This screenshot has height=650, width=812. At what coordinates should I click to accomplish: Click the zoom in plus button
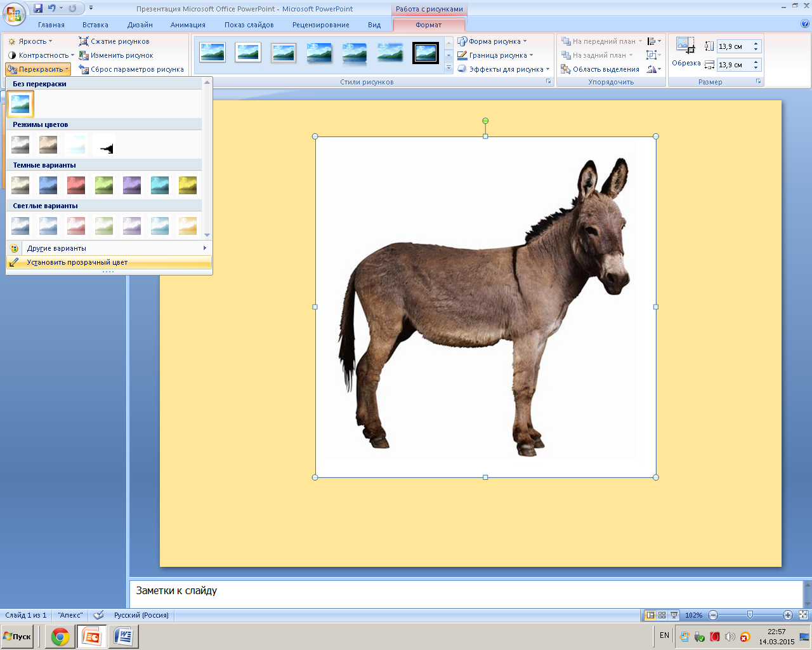coord(787,615)
